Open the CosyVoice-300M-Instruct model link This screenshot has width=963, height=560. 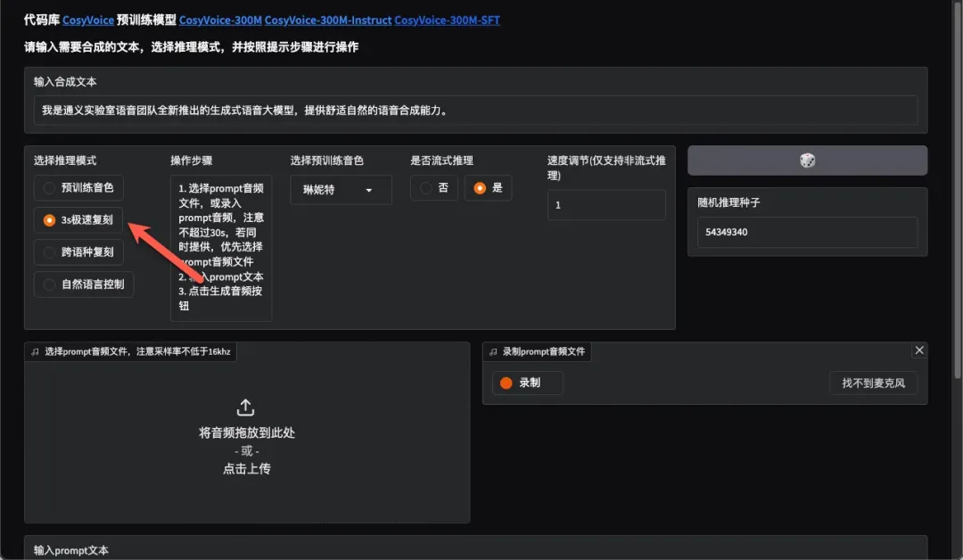pos(327,20)
